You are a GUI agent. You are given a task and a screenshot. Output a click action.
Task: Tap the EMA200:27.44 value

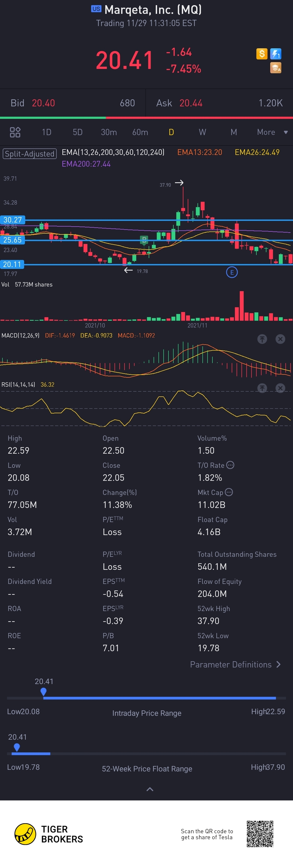tap(86, 164)
